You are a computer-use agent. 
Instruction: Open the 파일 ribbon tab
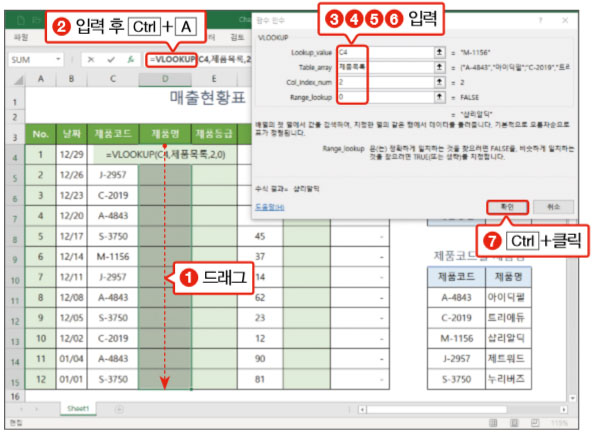click(x=21, y=37)
